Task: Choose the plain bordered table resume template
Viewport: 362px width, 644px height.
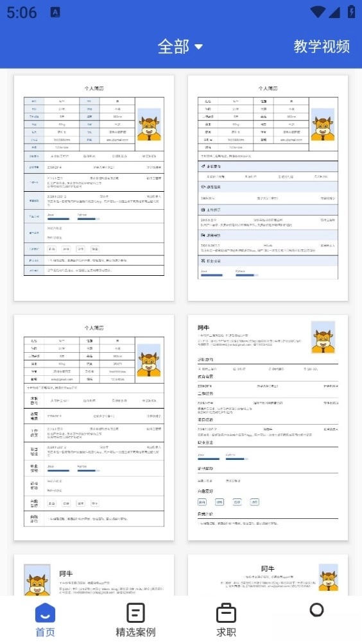Action: click(x=94, y=428)
